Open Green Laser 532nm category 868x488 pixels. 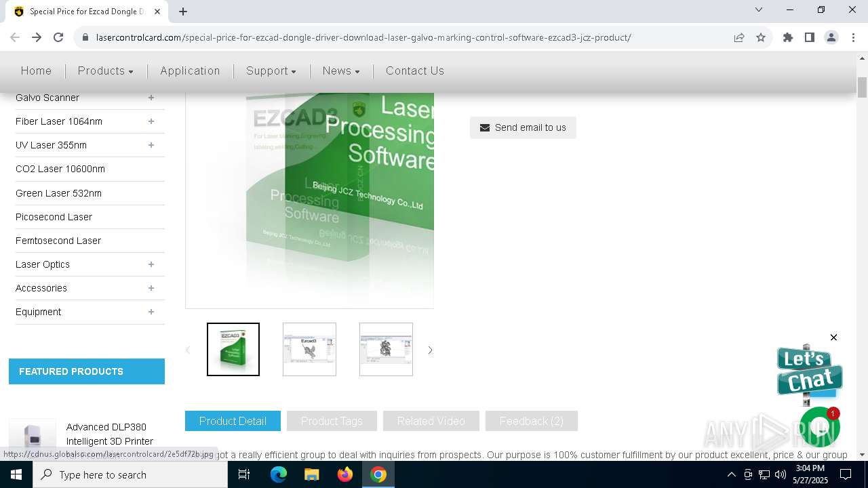click(x=58, y=193)
